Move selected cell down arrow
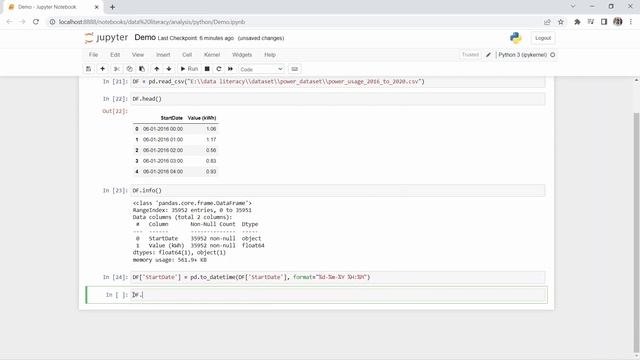The width and height of the screenshot is (640, 360). click(169, 69)
